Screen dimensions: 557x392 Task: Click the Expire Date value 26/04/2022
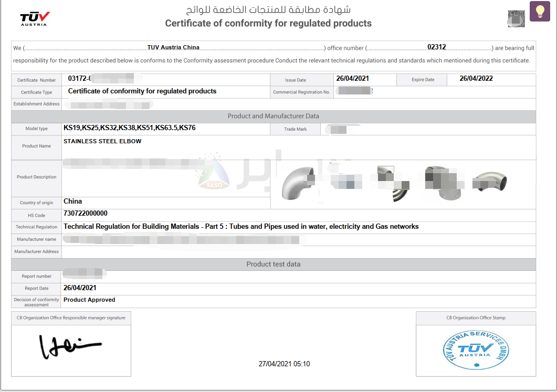click(x=476, y=79)
